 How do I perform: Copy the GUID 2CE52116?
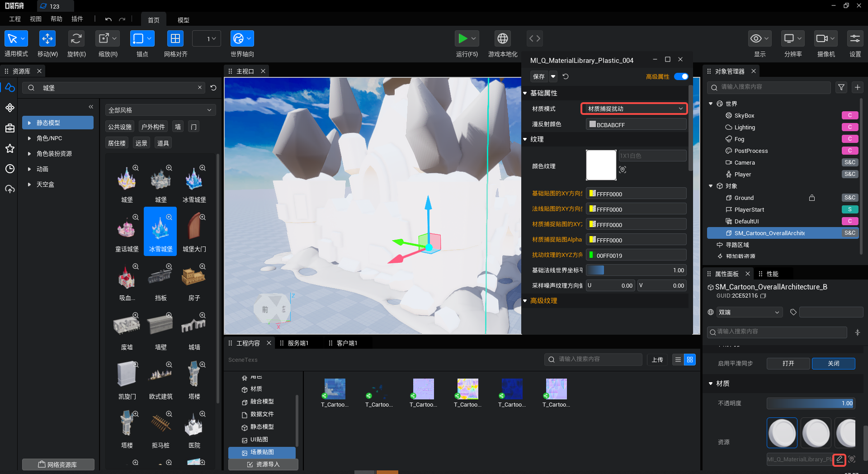click(x=763, y=296)
